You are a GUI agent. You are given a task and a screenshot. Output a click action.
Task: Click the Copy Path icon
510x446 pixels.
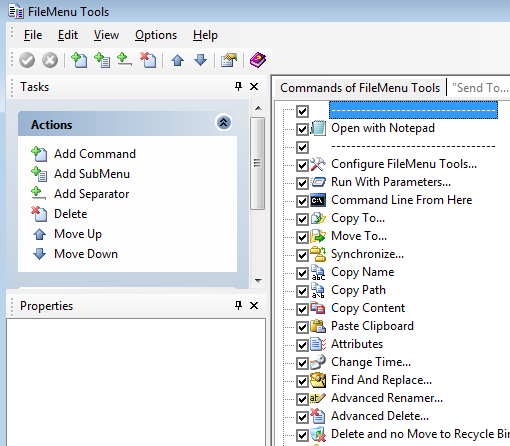[x=318, y=290]
